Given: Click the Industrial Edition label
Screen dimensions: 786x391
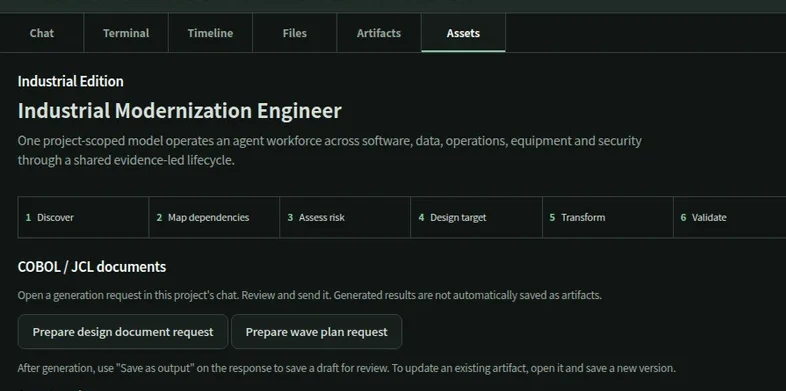Looking at the screenshot, I should click(71, 81).
